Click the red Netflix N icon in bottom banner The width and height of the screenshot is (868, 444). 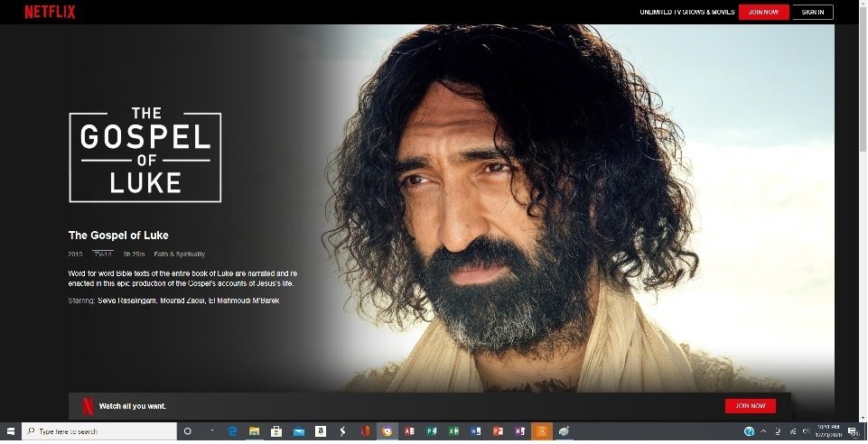click(88, 406)
